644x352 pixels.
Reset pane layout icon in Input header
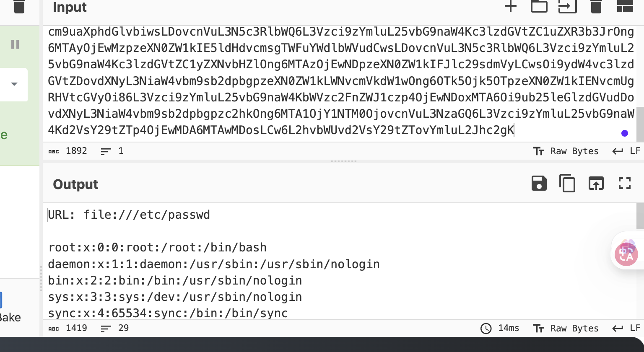(625, 6)
